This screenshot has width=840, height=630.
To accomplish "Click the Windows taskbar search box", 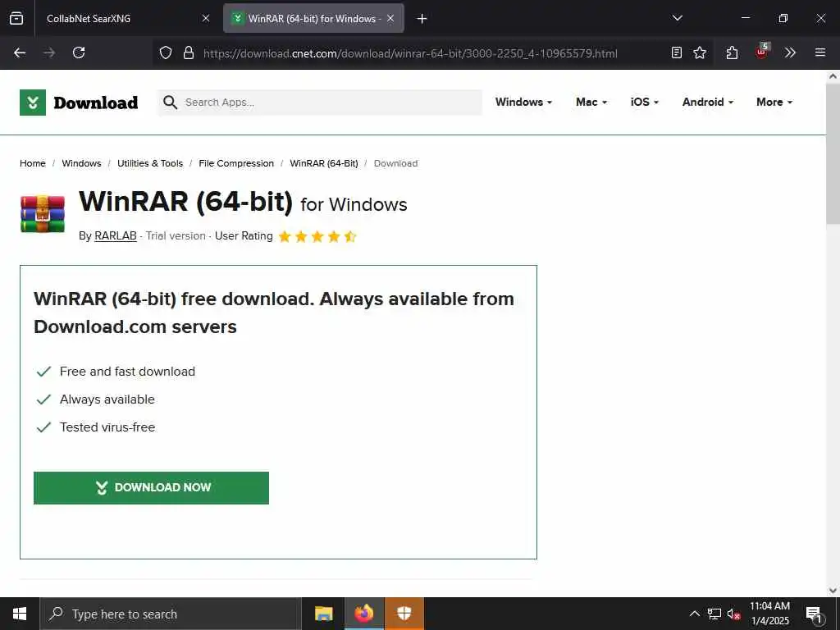I will [x=171, y=614].
